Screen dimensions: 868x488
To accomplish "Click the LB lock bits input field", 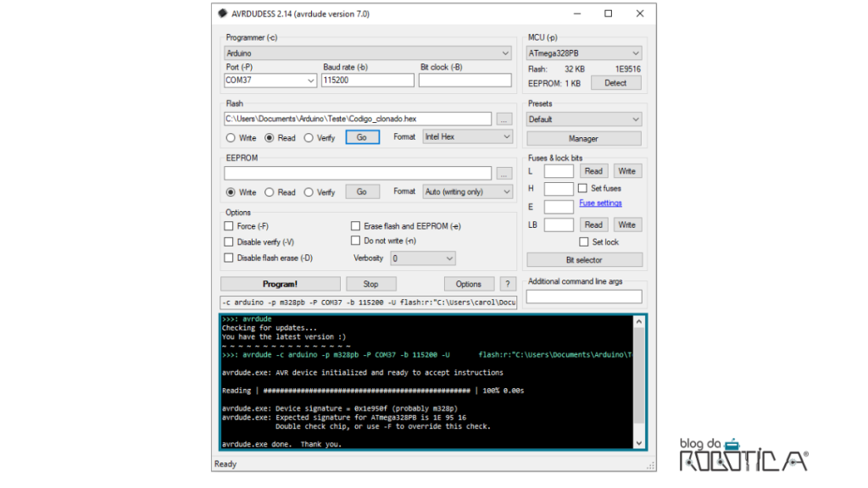I will pos(559,225).
